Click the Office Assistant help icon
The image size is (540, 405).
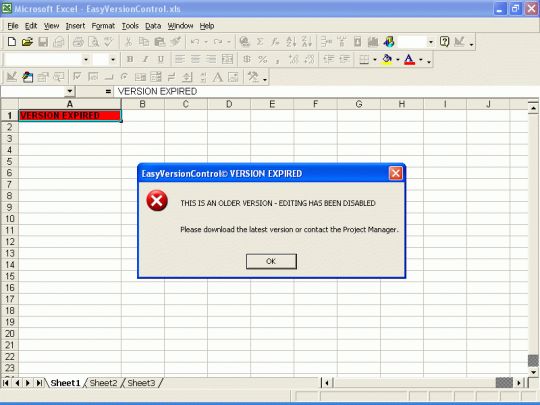coord(444,42)
